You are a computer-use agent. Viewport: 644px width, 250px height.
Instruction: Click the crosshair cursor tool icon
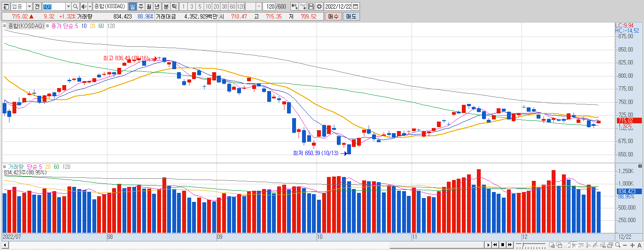tap(574, 245)
